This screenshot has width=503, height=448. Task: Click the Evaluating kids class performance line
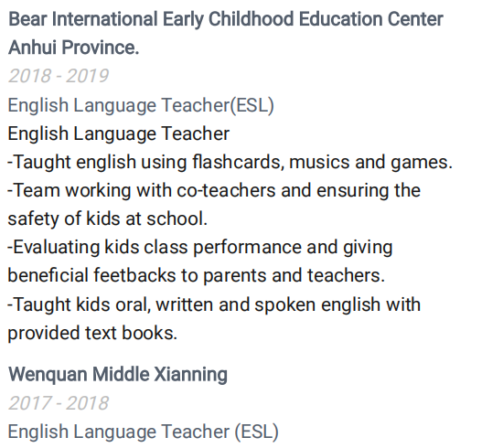[200, 247]
